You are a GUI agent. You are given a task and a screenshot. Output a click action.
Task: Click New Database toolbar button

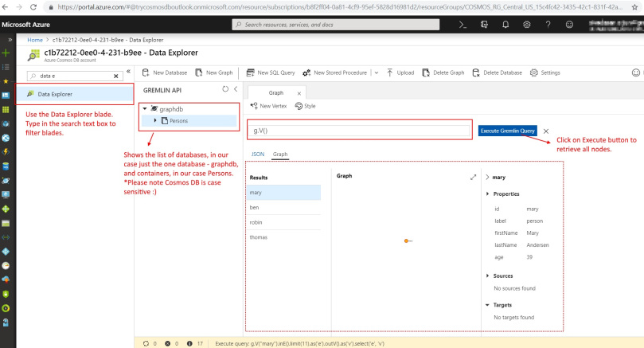point(164,72)
